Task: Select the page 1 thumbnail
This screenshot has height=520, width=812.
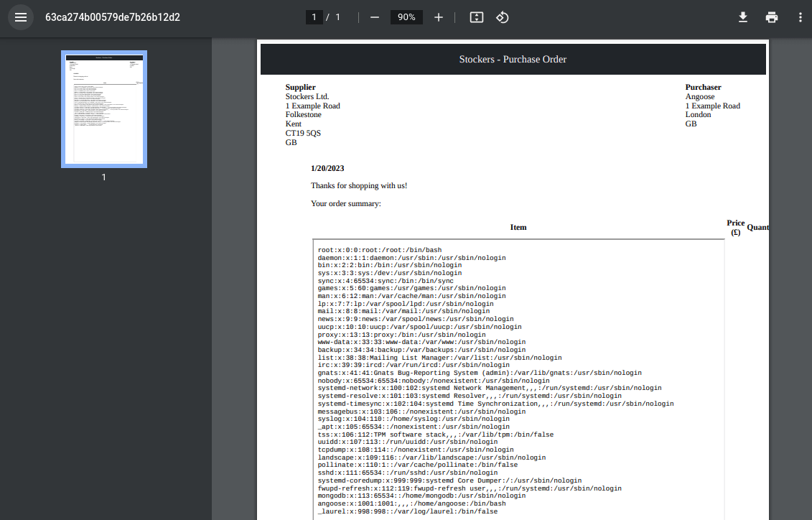Action: [x=104, y=109]
